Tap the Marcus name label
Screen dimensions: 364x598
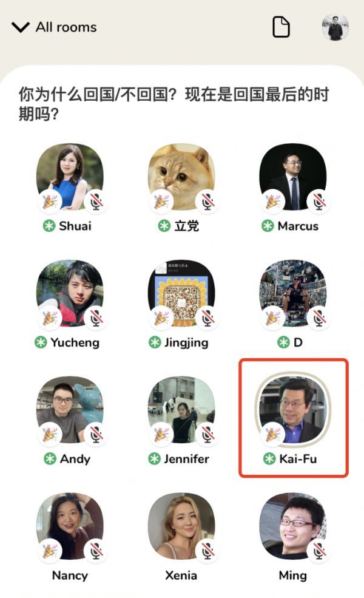298,226
